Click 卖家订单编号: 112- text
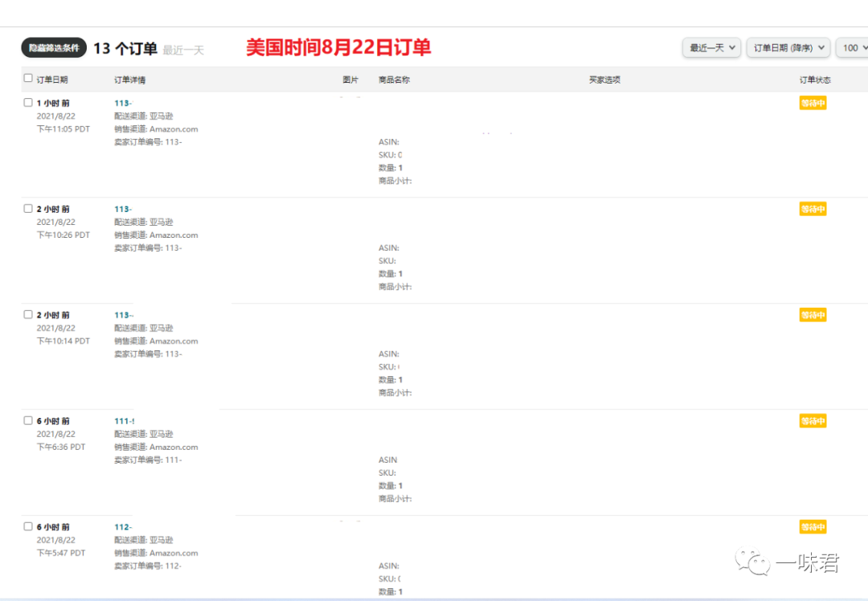 148,566
